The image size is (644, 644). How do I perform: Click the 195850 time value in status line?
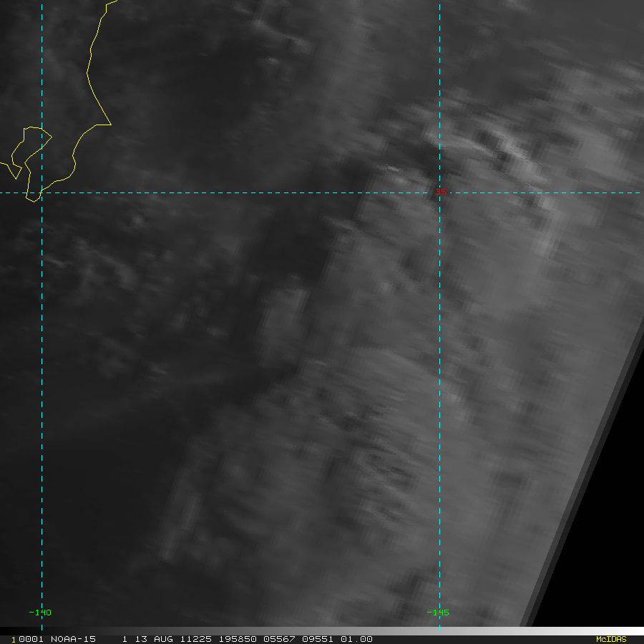pos(238,639)
